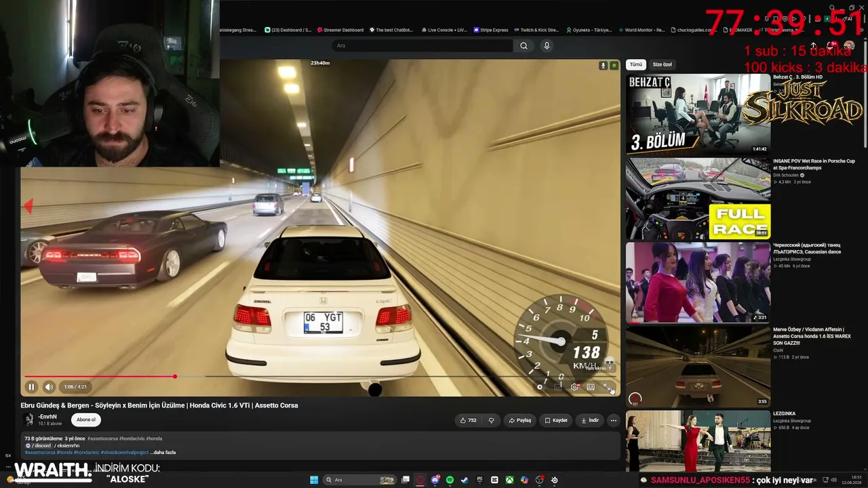Enter fullscreen with the Tam ekran button

608,387
